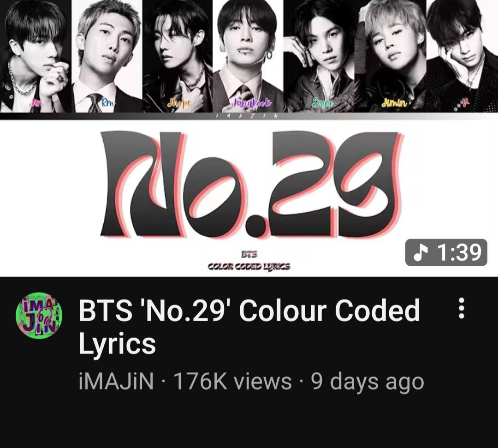This screenshot has height=448, width=498.
Task: Click the portrait labeled Jhope
Action: click(x=177, y=56)
